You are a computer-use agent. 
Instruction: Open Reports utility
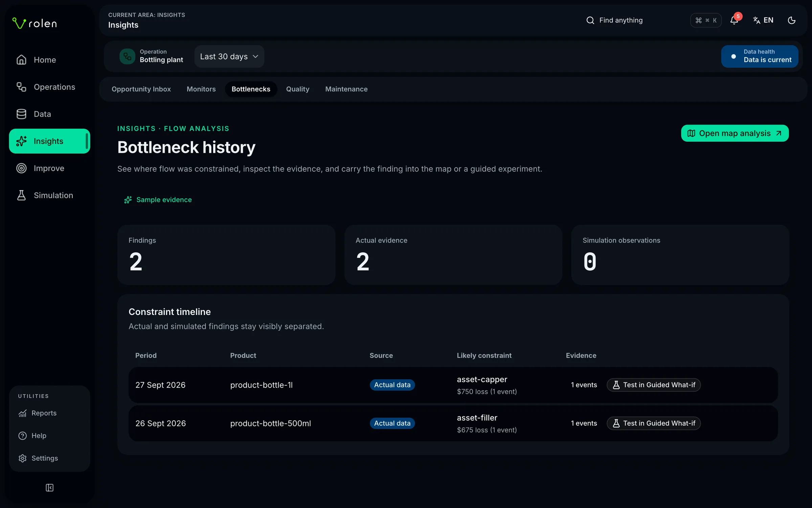pyautogui.click(x=49, y=413)
